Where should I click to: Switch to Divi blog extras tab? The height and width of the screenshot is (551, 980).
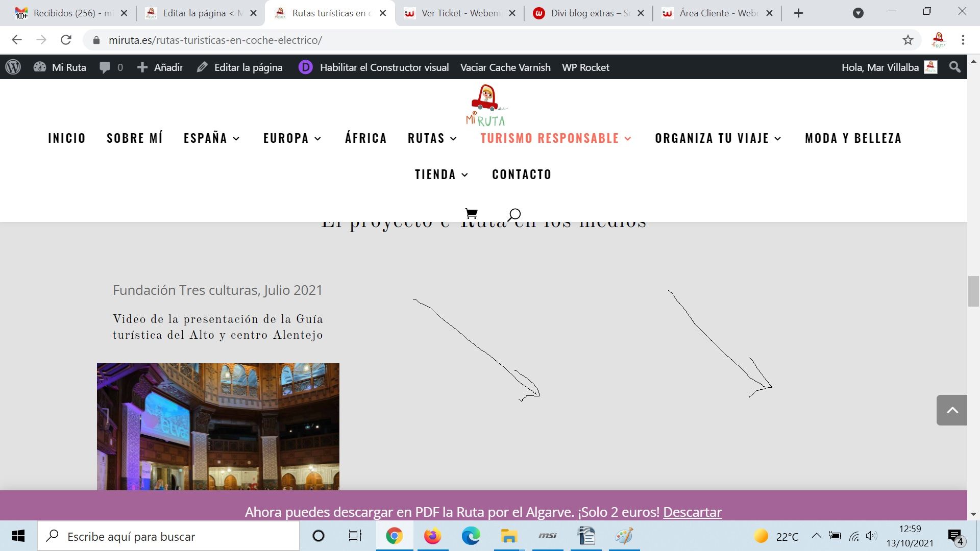point(589,13)
